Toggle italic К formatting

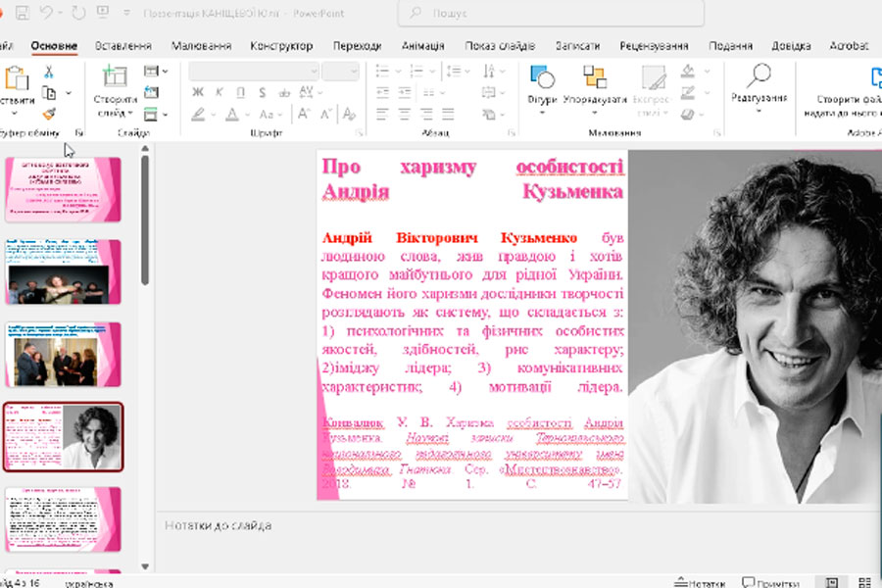point(219,92)
